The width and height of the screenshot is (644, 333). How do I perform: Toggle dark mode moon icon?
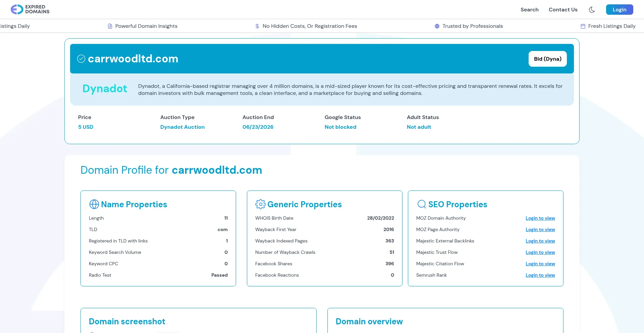[x=592, y=10]
